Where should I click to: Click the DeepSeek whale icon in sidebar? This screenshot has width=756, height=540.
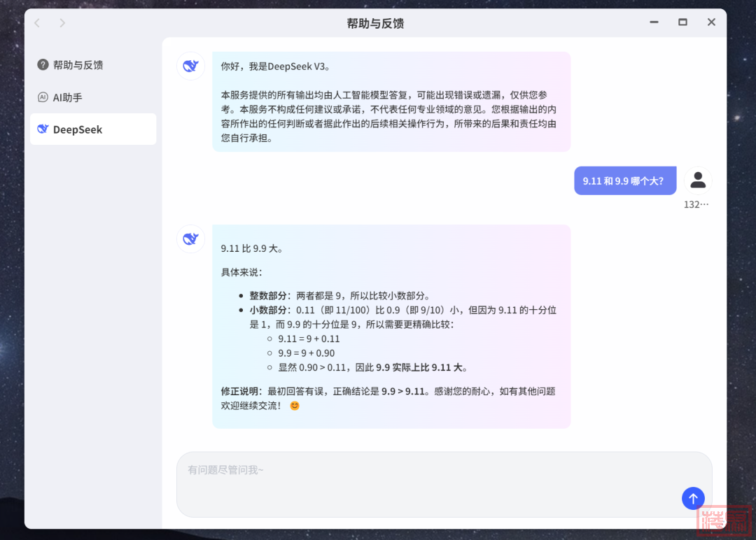(x=43, y=129)
